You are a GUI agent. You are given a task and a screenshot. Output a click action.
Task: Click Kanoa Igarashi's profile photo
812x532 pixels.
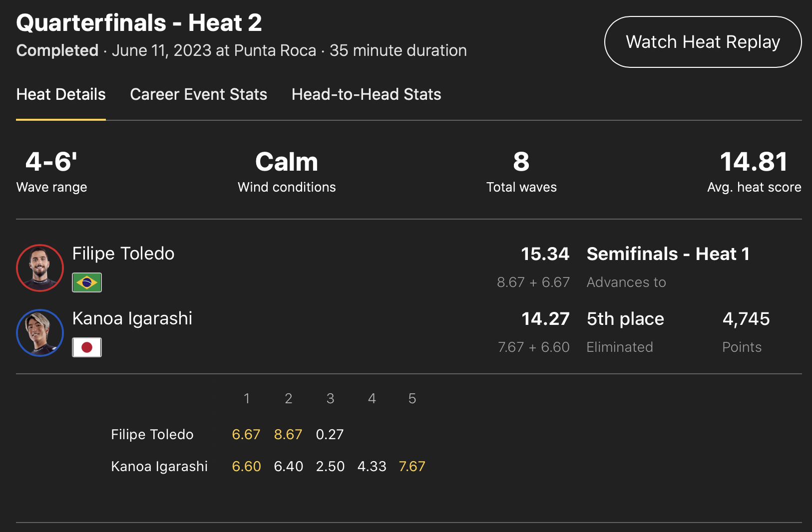pos(40,332)
